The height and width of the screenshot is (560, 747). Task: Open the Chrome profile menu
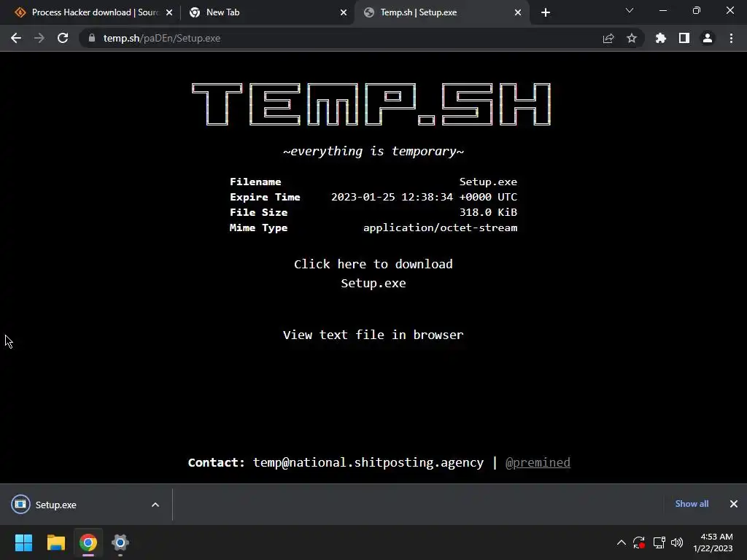[708, 38]
